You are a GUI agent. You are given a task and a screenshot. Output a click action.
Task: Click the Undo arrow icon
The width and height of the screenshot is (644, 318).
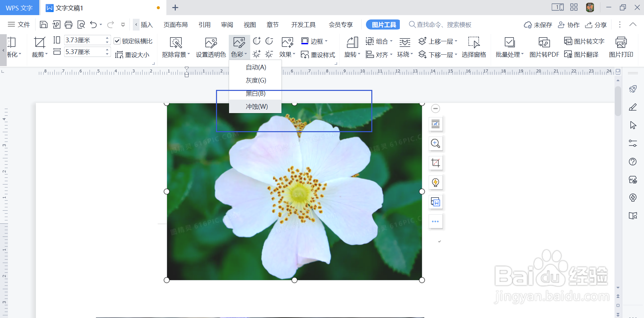tap(93, 24)
